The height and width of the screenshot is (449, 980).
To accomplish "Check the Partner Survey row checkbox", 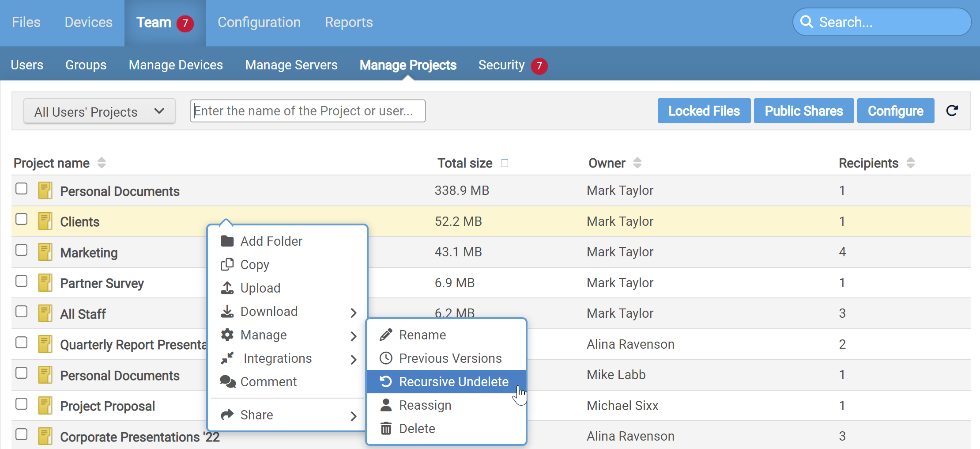I will coord(21,281).
